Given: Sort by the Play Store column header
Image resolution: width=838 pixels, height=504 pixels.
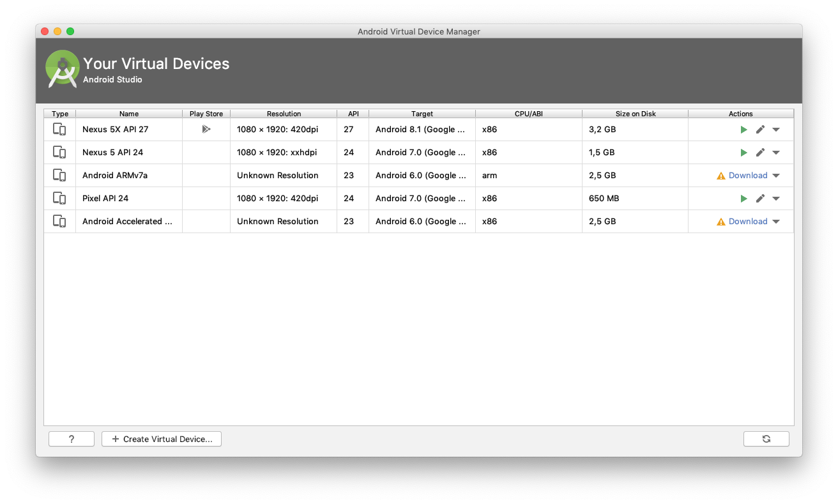Looking at the screenshot, I should pos(206,114).
